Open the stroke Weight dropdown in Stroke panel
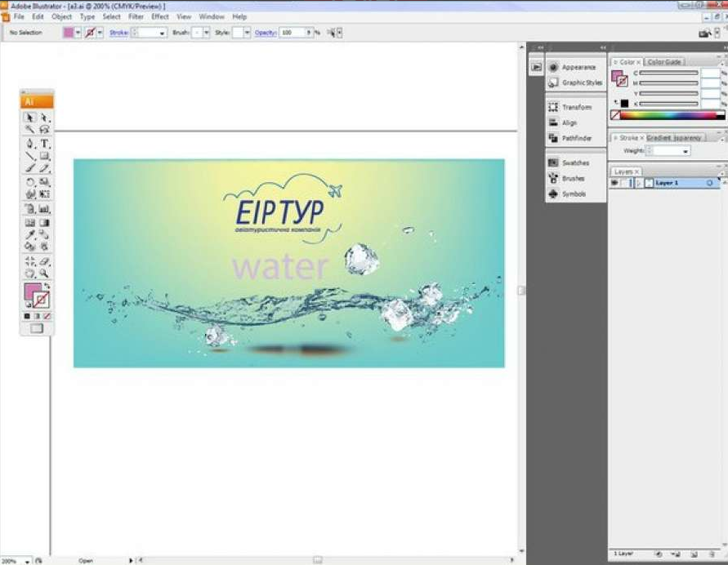The width and height of the screenshot is (728, 565). point(686,151)
